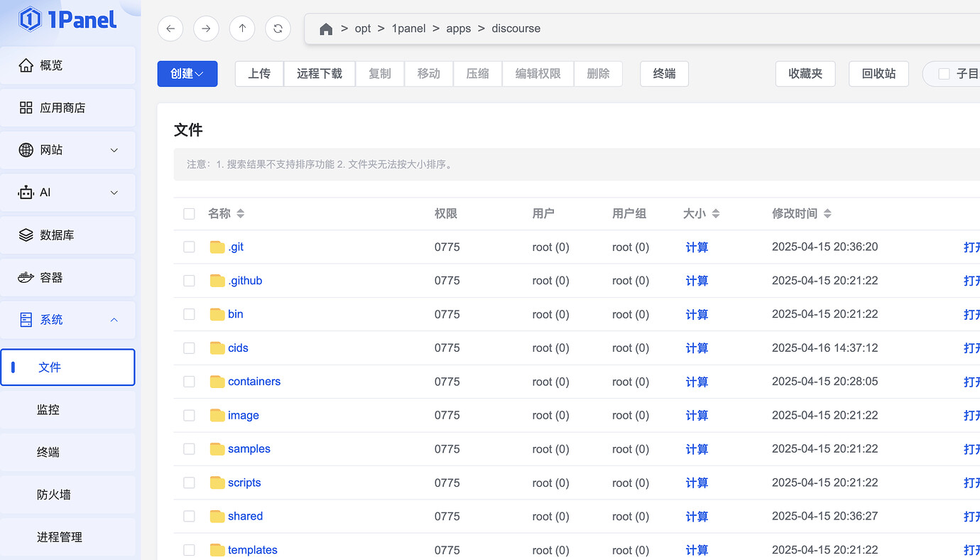
Task: Open 监控 monitoring menu item
Action: [x=48, y=410]
